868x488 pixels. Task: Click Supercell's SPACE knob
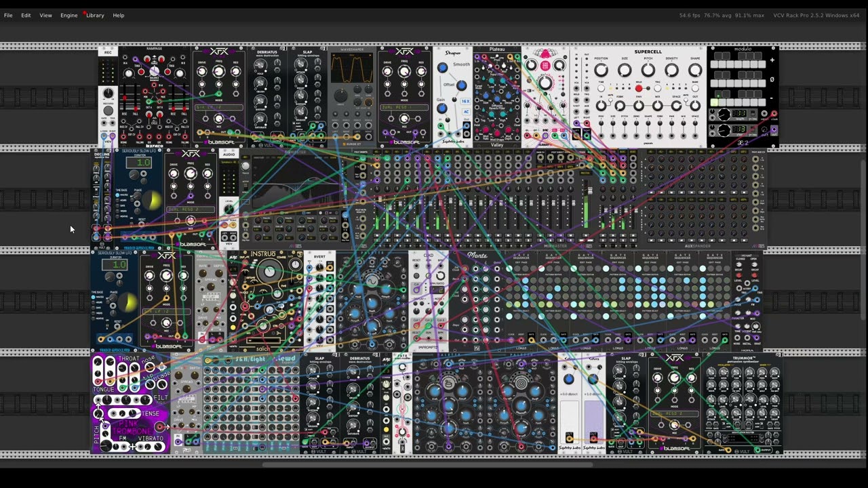tap(677, 104)
